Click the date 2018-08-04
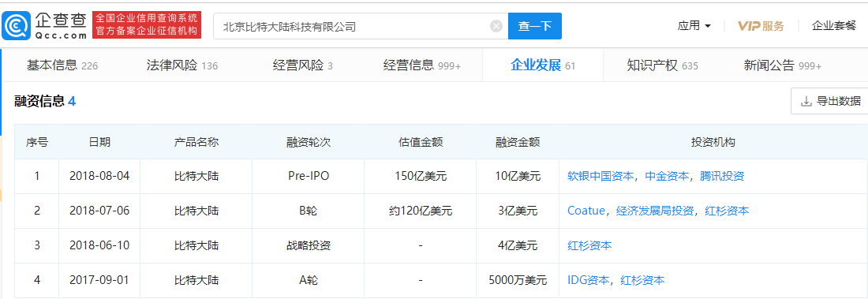This screenshot has height=299, width=868. coord(99,176)
